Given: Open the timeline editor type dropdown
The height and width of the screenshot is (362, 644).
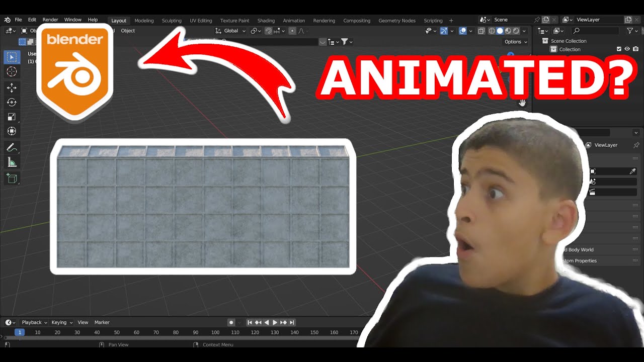Looking at the screenshot, I should 10,322.
